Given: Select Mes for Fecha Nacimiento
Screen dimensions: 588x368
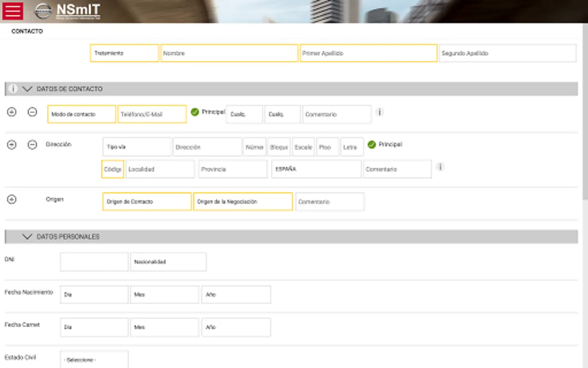Looking at the screenshot, I should (165, 294).
